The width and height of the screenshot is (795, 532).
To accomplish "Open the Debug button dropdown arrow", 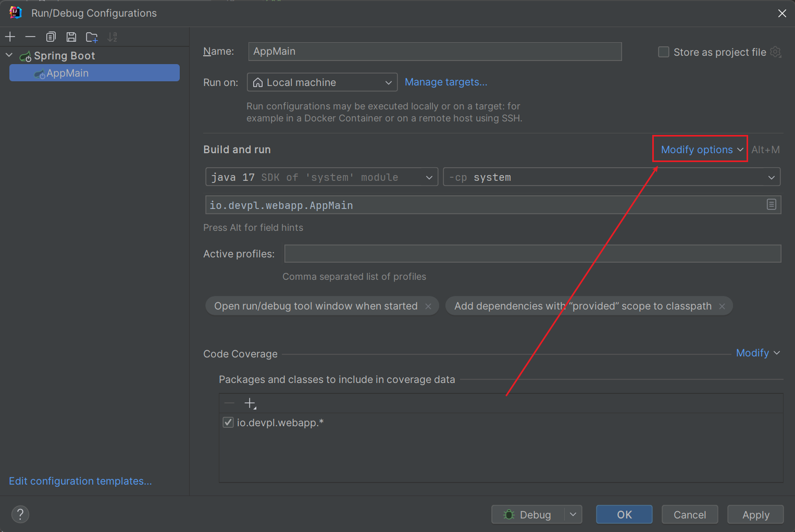I will pyautogui.click(x=573, y=514).
